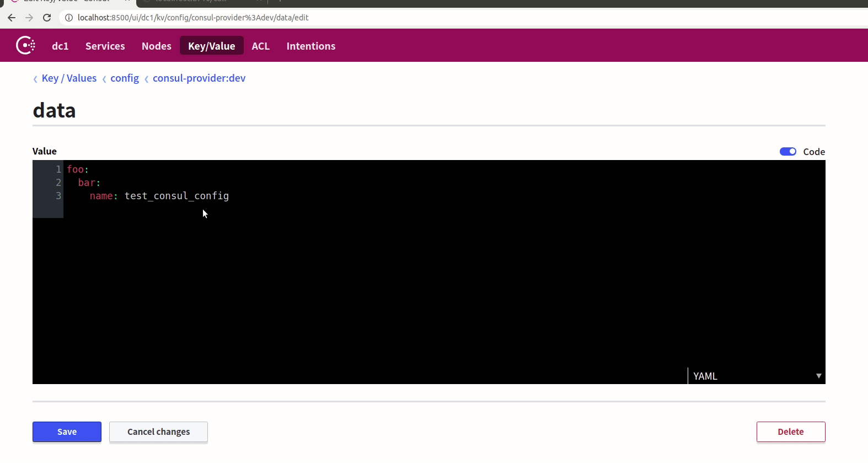
Task: Open the Nodes tab
Action: coord(156,46)
